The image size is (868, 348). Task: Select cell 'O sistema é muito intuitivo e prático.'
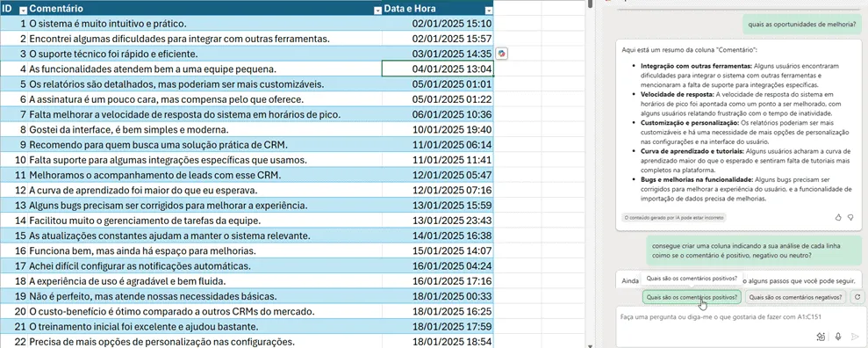click(x=204, y=24)
